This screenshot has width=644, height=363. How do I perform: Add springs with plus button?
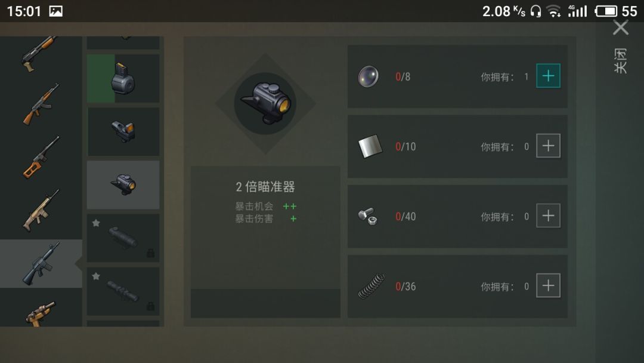(x=549, y=285)
